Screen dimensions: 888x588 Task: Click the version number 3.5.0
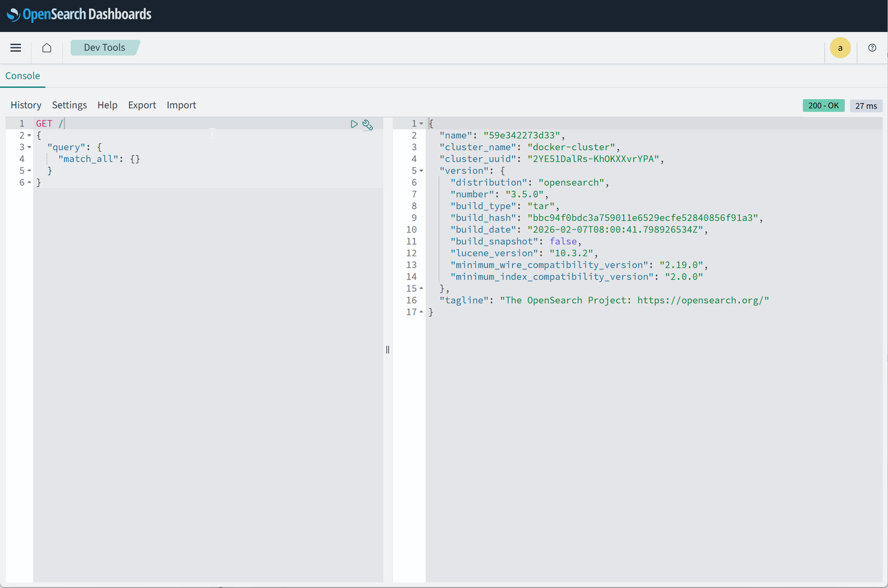524,194
